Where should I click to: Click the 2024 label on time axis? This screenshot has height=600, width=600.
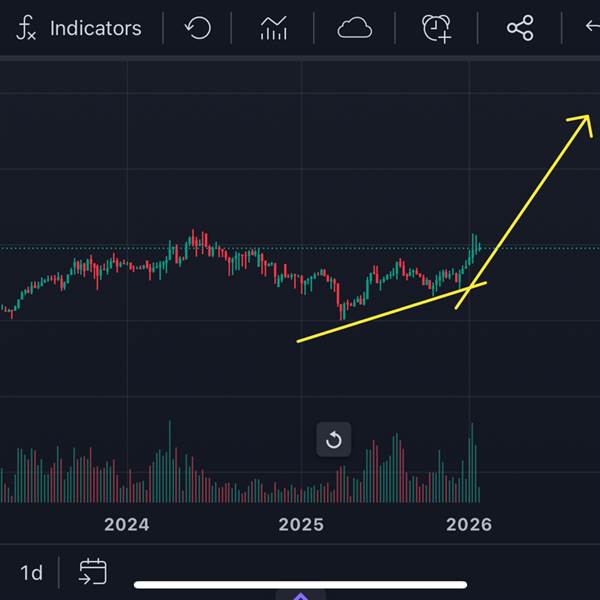pos(126,524)
